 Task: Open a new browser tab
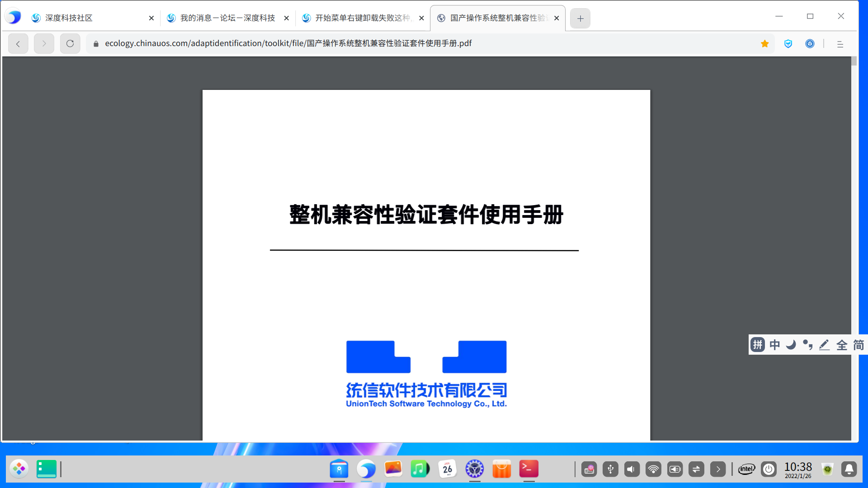click(x=580, y=19)
